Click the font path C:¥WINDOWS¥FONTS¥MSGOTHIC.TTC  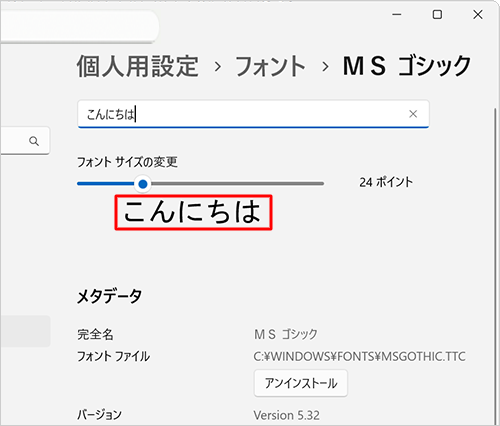tap(359, 357)
